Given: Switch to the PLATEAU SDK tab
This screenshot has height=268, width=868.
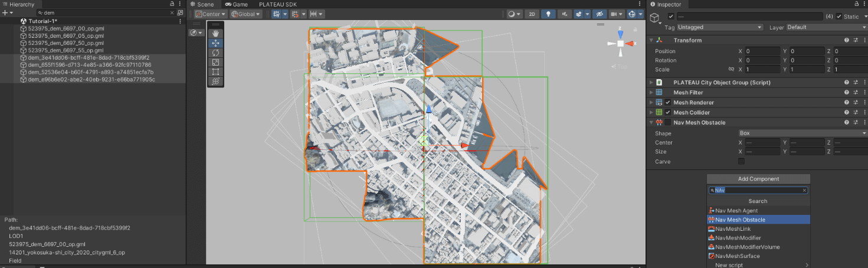Looking at the screenshot, I should pos(278,4).
